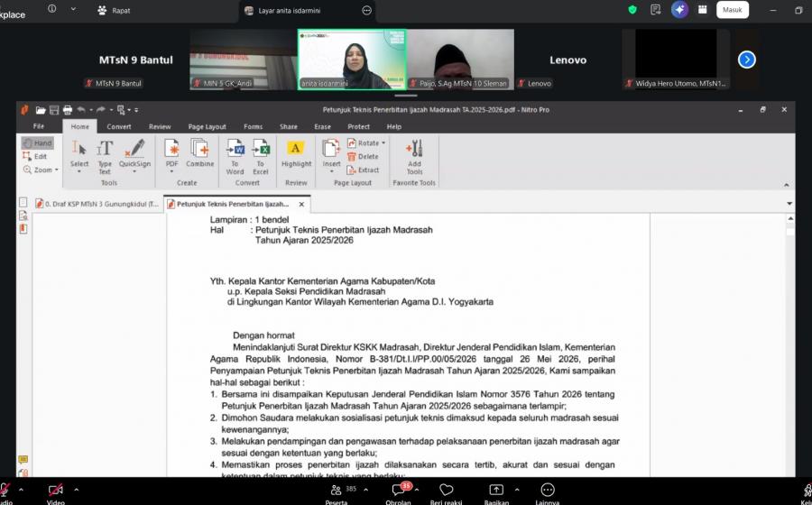Open the Rapat tab

(x=114, y=10)
